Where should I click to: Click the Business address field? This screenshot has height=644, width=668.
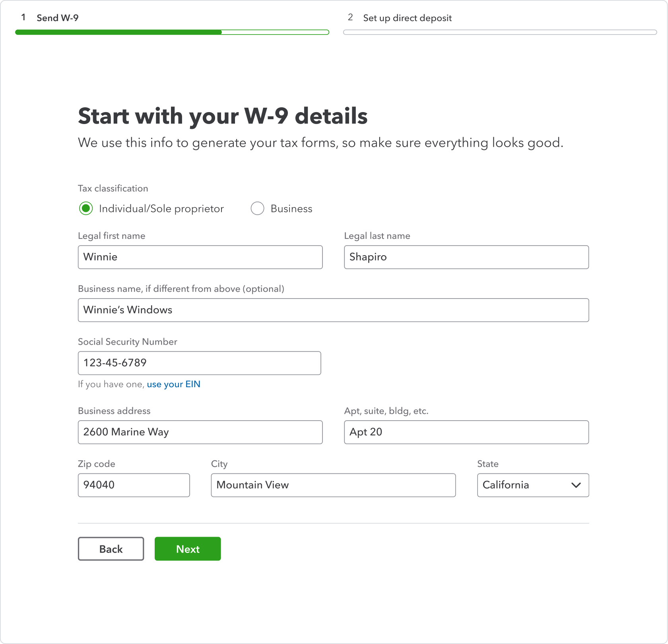200,432
